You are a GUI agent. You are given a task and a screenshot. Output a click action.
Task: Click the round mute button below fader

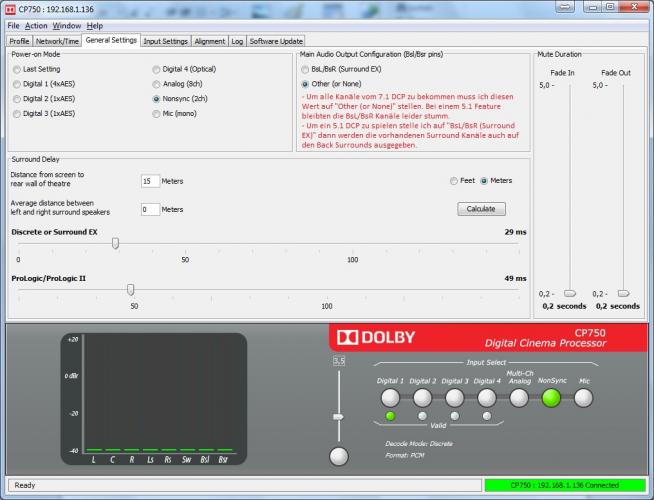click(339, 456)
